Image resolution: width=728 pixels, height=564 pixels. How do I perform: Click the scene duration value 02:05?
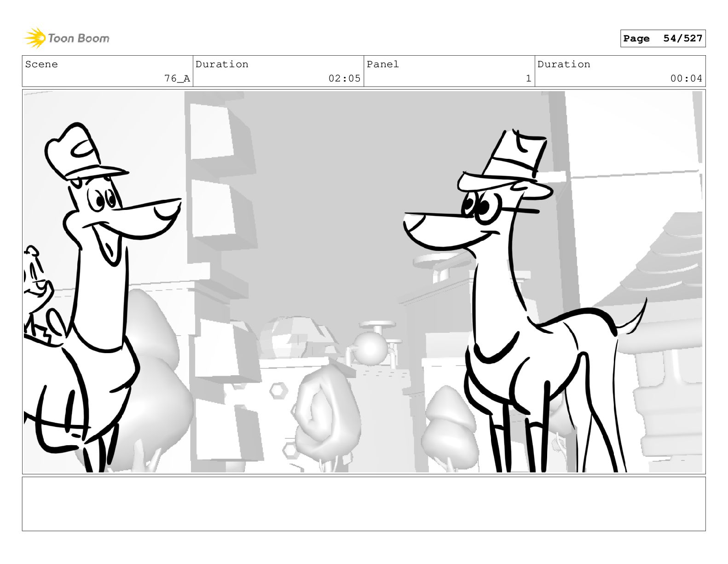pos(344,79)
